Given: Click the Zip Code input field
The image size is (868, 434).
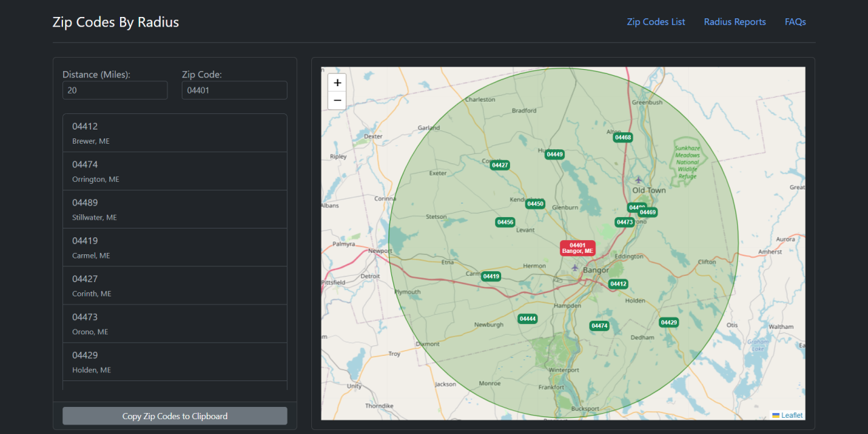Looking at the screenshot, I should pyautogui.click(x=234, y=90).
